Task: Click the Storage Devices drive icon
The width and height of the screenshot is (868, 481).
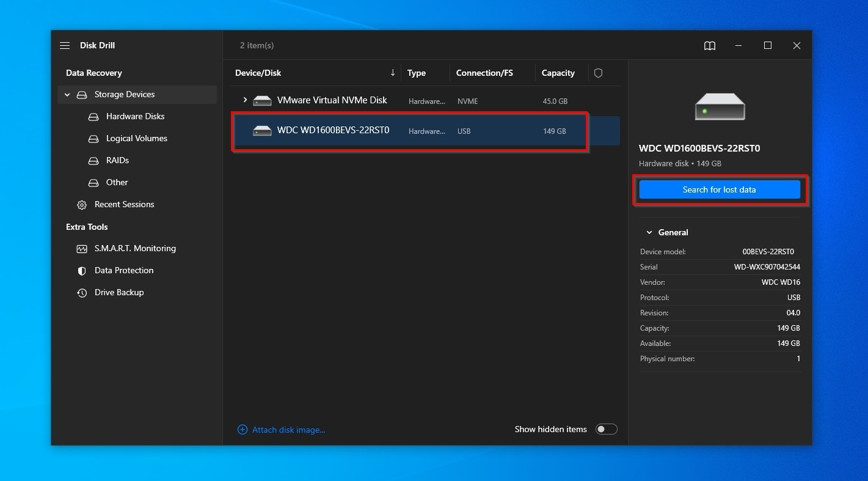Action: click(82, 95)
